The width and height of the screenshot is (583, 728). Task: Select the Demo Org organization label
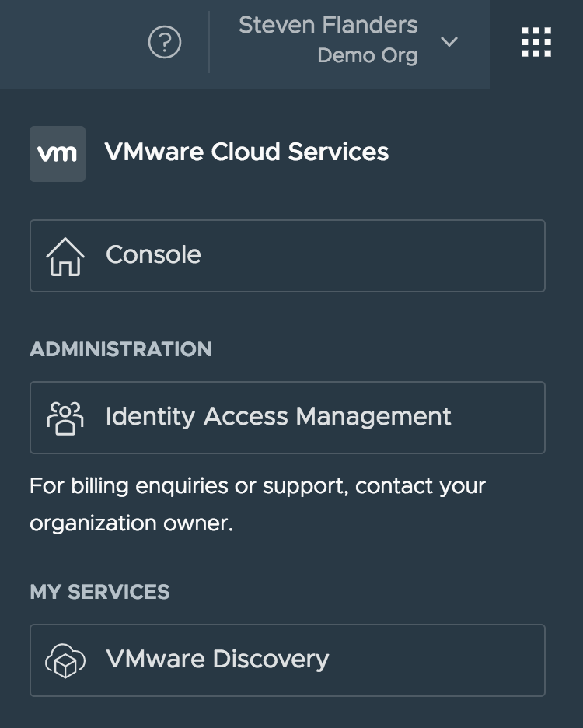point(368,56)
